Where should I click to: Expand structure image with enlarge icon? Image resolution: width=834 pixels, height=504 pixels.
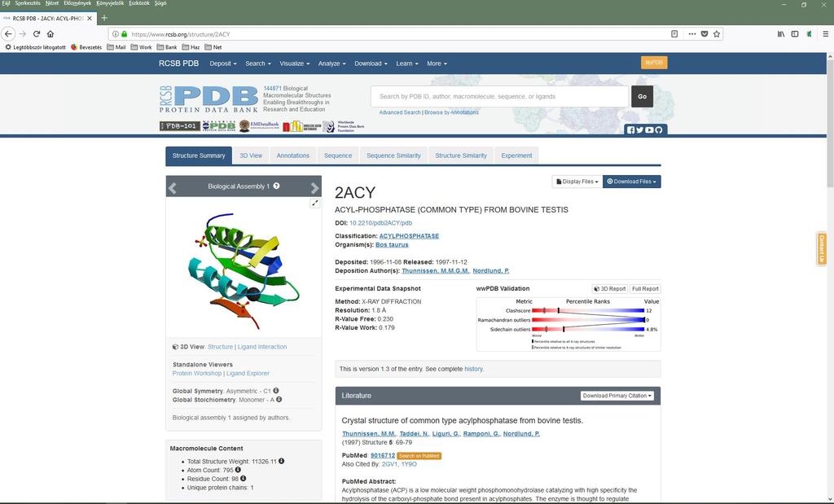click(315, 203)
